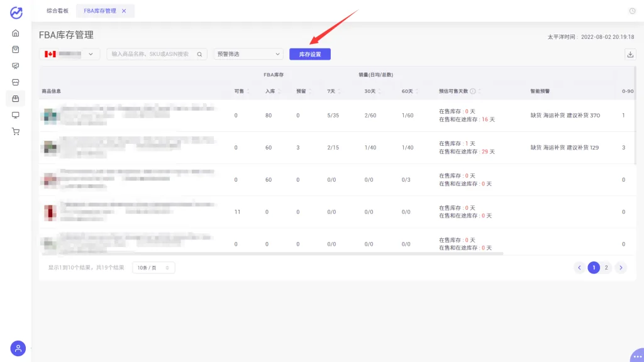This screenshot has height=362, width=644.
Task: Close the FBA库存管理 tab
Action: [x=124, y=11]
